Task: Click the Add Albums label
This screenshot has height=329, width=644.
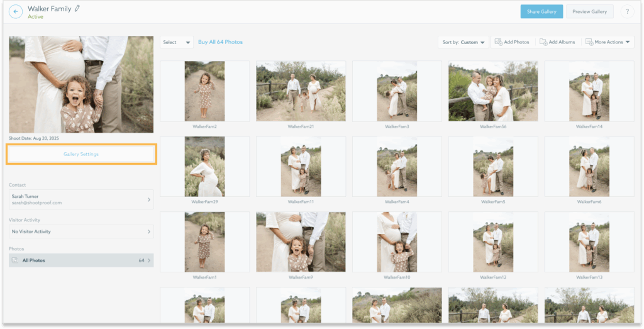Action: pos(562,42)
